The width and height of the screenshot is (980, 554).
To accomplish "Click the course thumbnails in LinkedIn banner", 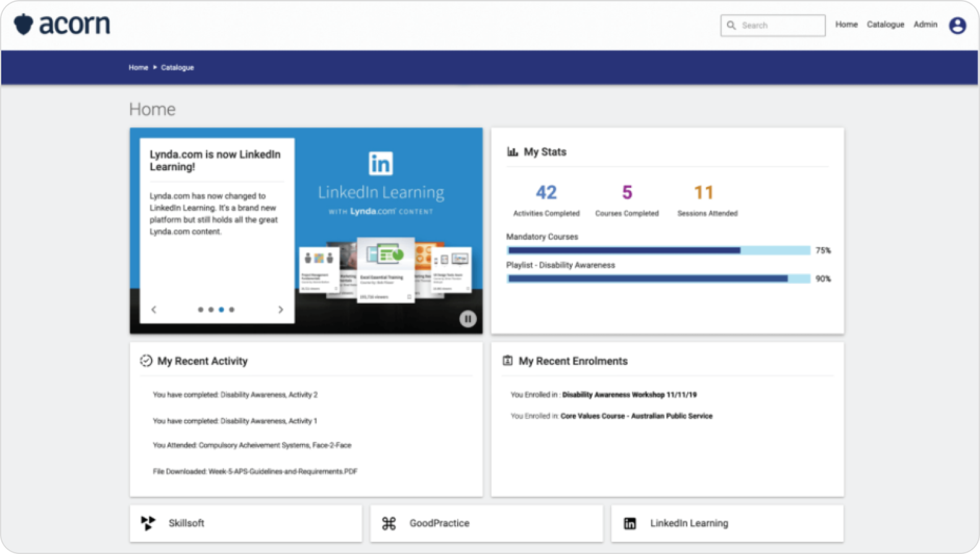I will click(385, 270).
